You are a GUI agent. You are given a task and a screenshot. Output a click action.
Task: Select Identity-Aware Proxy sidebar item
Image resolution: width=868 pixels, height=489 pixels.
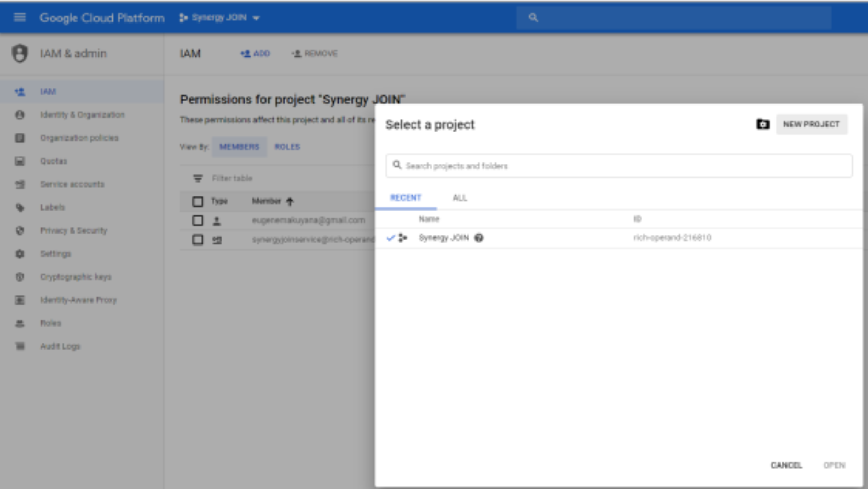coord(78,300)
